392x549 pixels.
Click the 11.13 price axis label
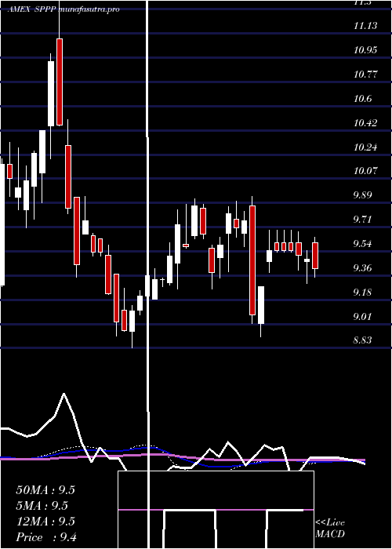click(x=365, y=26)
